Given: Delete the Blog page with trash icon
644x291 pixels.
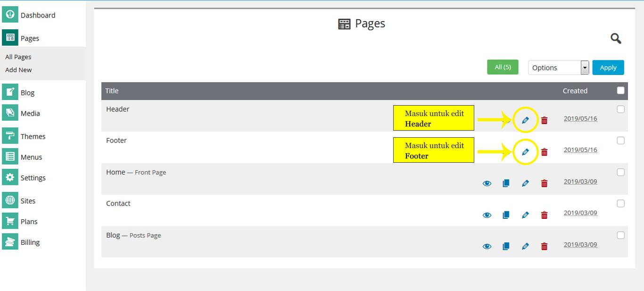Looking at the screenshot, I should click(545, 246).
